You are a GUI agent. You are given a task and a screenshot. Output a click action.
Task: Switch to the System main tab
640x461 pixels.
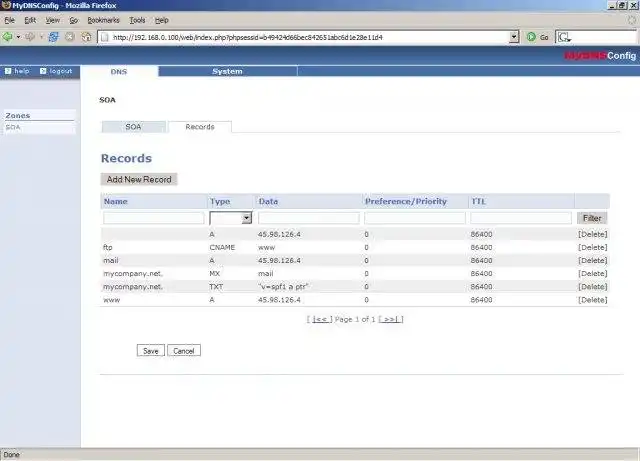click(227, 71)
